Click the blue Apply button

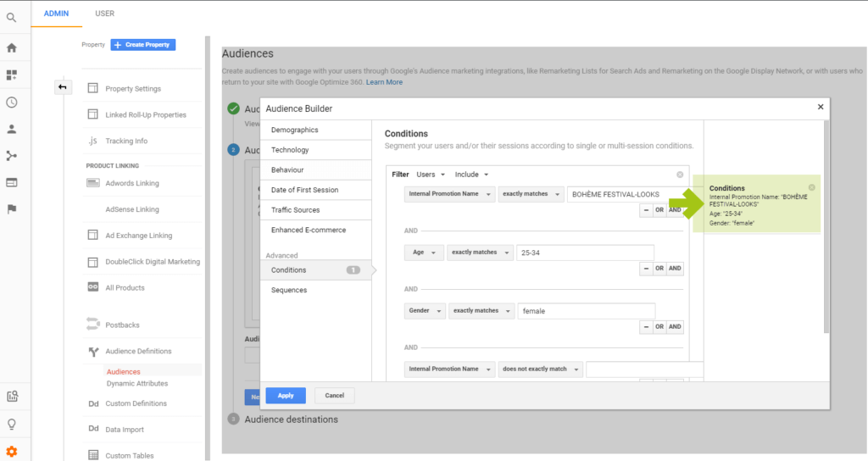286,396
